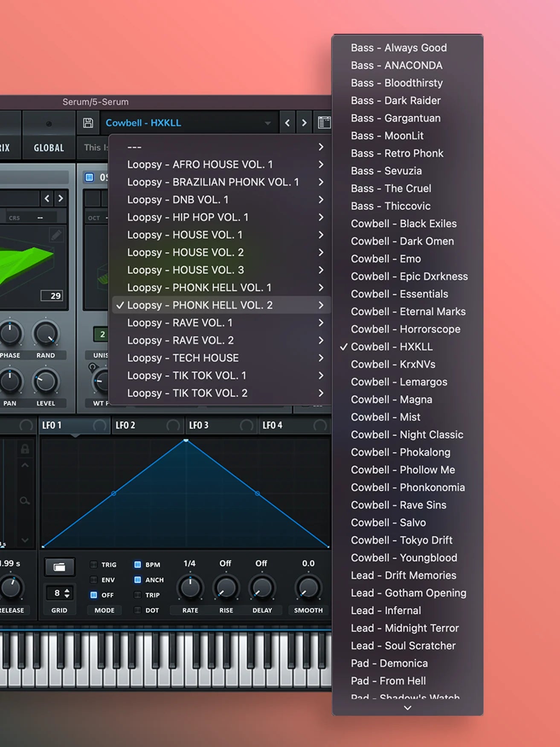560x747 pixels.
Task: Toggle OFF mode checkbox
Action: (93, 595)
